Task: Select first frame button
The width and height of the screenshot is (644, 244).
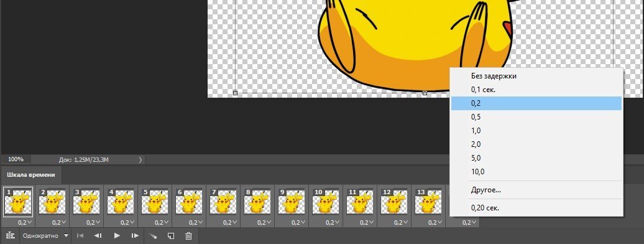Action: coord(81,236)
